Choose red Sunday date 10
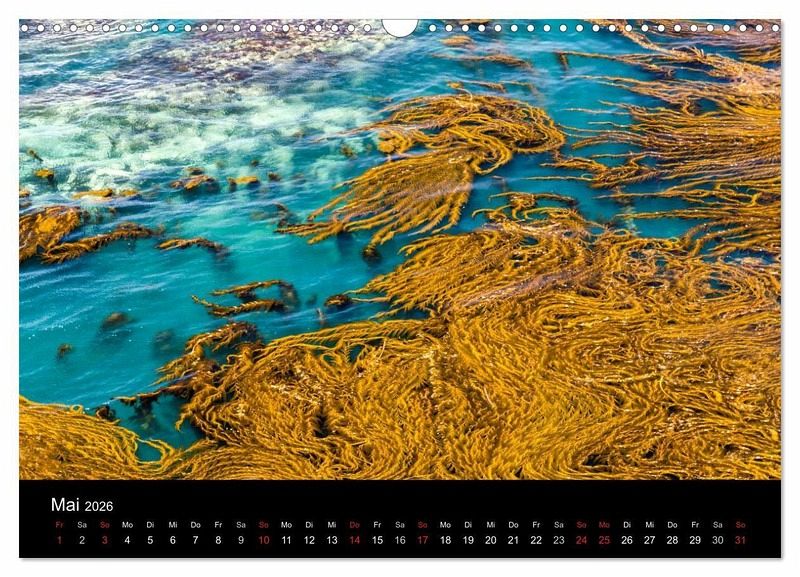Viewport: 800px width, 577px height. coord(264,540)
